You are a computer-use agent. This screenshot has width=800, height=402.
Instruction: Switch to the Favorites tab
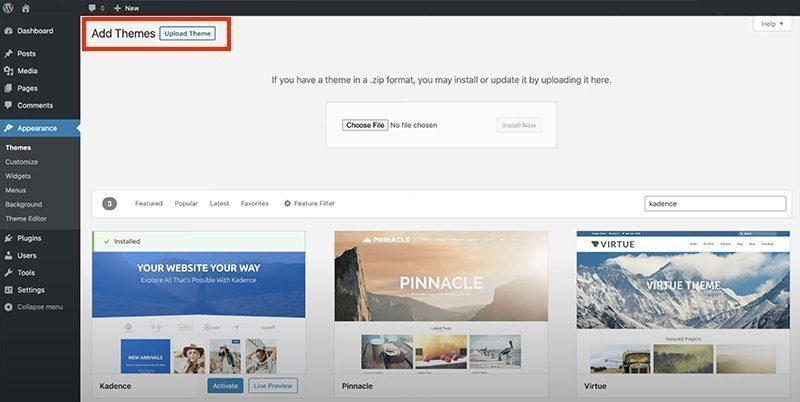click(x=255, y=204)
